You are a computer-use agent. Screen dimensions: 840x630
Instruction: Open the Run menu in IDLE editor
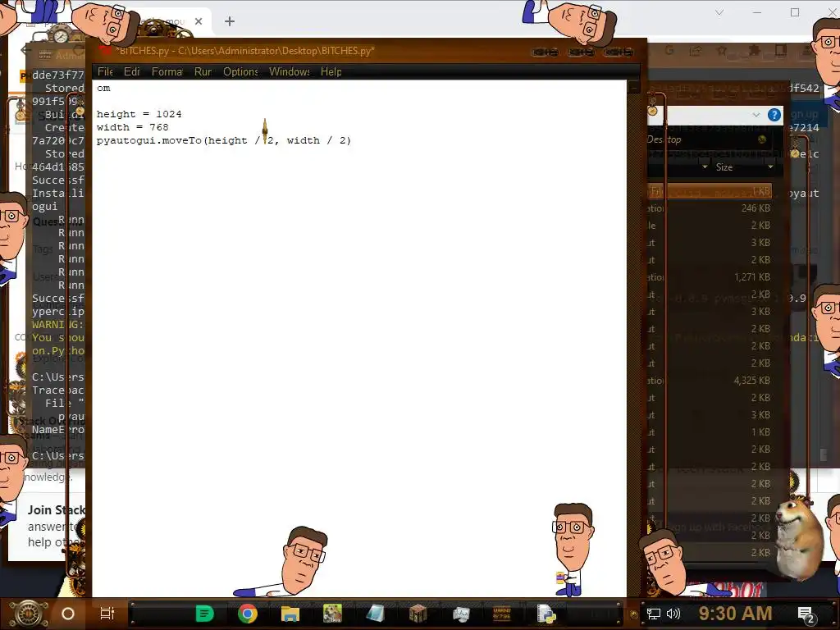(203, 71)
